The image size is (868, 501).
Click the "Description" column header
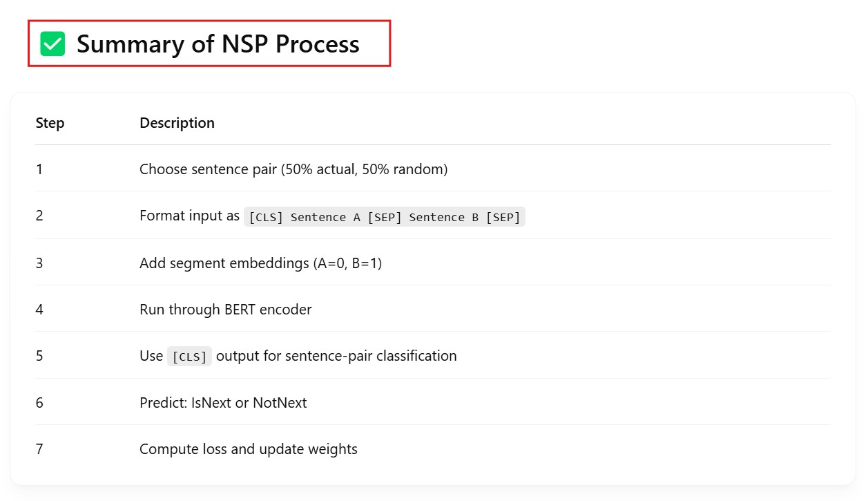(x=177, y=123)
